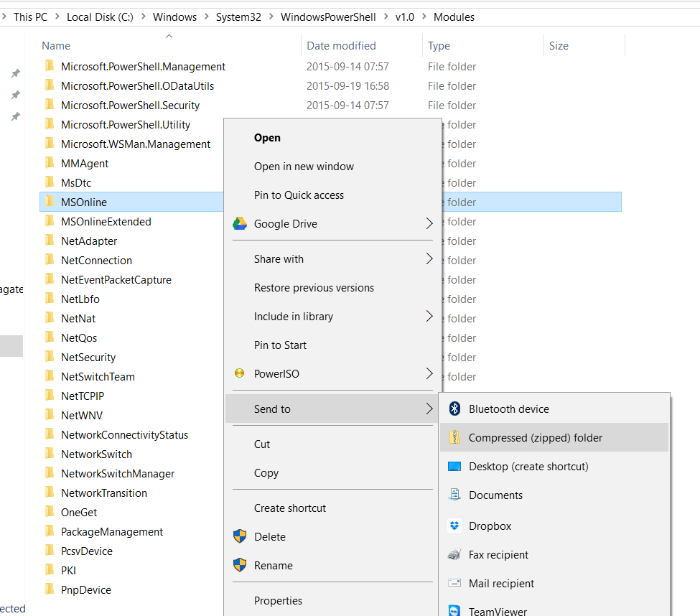The image size is (700, 616).
Task: Select Open in new window
Action: click(x=304, y=166)
